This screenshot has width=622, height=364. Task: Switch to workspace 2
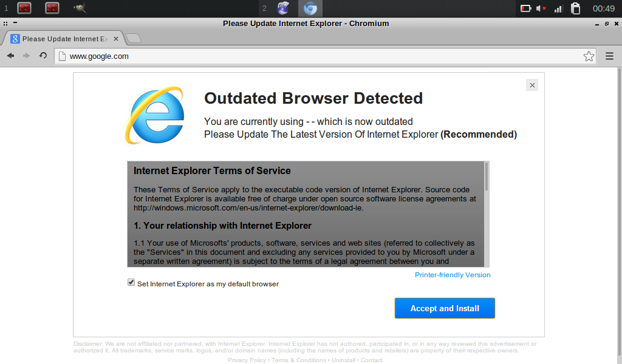pyautogui.click(x=264, y=8)
